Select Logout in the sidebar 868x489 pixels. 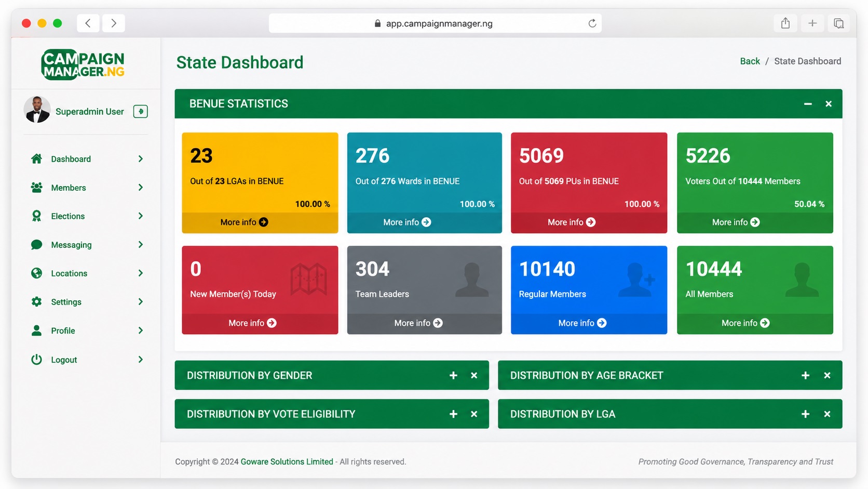(86, 359)
